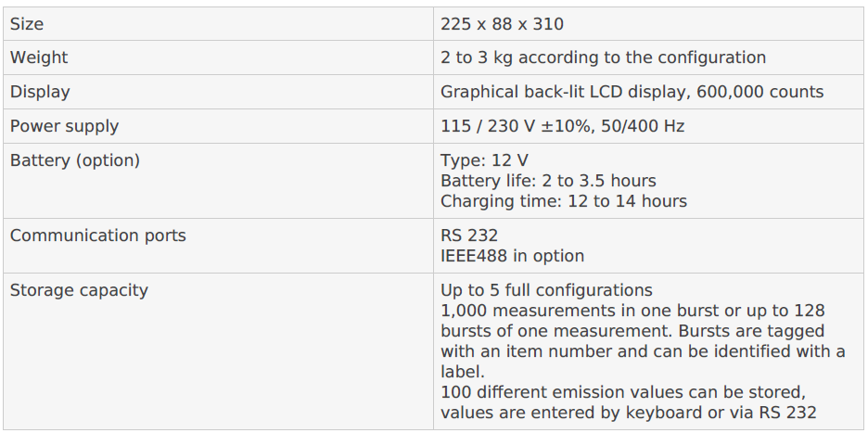Click the Type: 12 V line
This screenshot has height=433, width=868.
click(484, 160)
